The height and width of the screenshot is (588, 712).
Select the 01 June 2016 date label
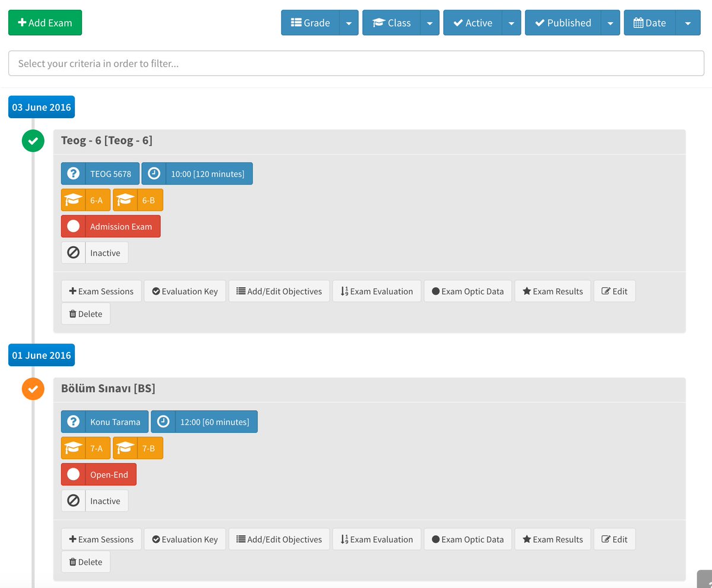tap(42, 355)
